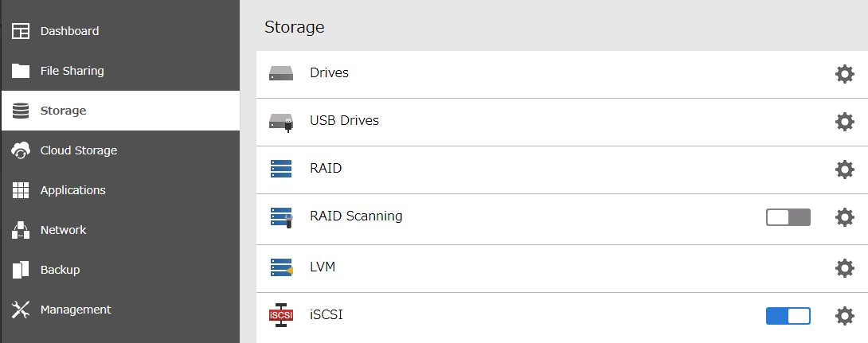Click the Network sidebar icon
868x343 pixels.
[21, 230]
